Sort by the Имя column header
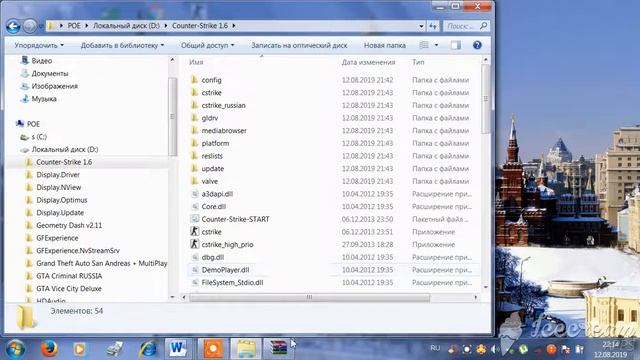The width and height of the screenshot is (640, 360). (x=196, y=62)
